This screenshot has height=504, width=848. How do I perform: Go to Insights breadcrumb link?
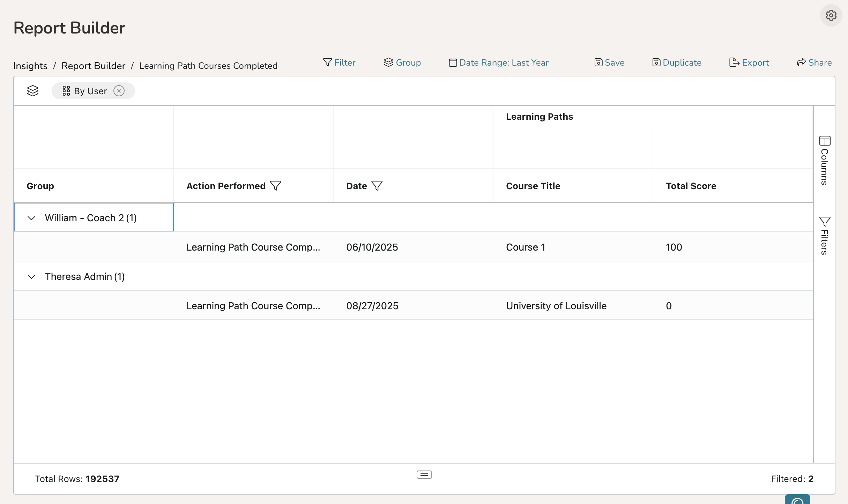[30, 66]
